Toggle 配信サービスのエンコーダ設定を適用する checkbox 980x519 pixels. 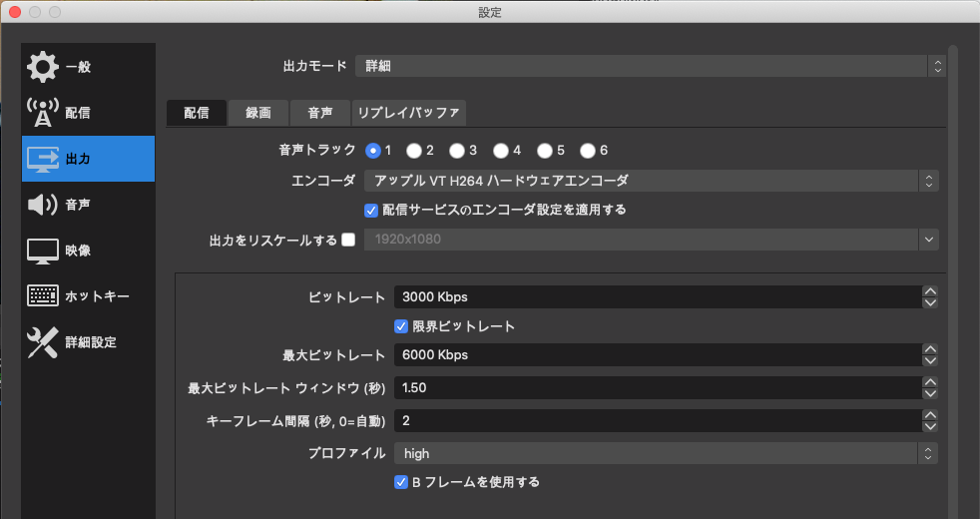coord(371,211)
